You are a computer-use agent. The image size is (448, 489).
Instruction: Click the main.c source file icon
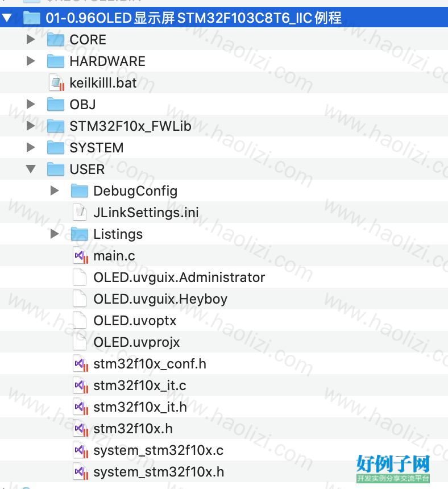(x=81, y=255)
